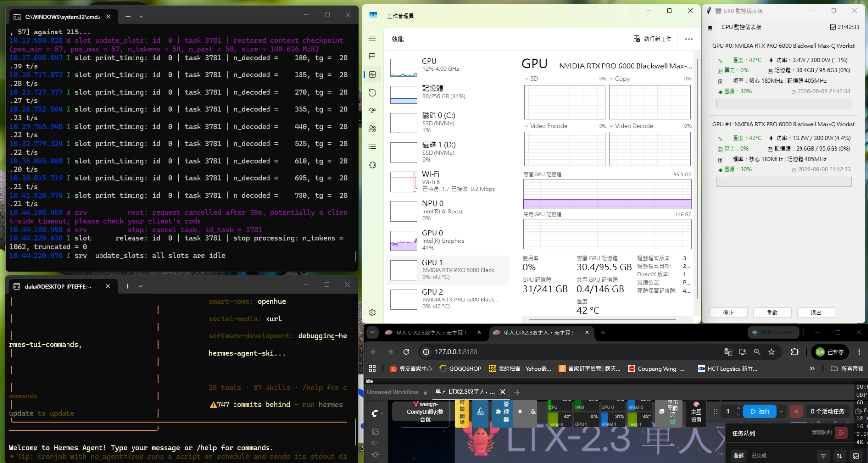Viewport: 868px width, 463px height.
Task: Click the 清理队列 clear queue red button
Action: click(841, 433)
